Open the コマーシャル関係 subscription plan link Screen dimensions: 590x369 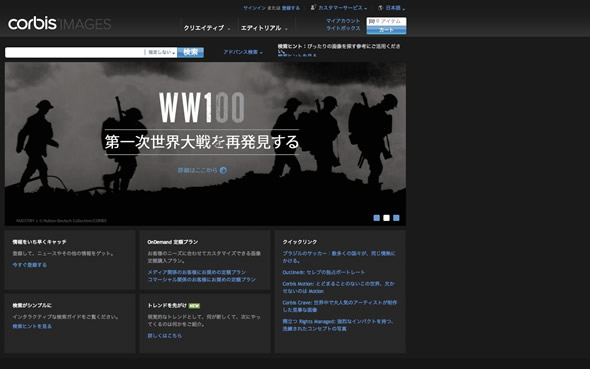point(202,279)
